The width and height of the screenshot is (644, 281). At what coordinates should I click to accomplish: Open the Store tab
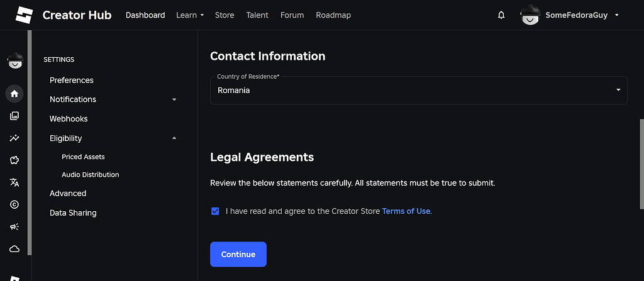point(225,15)
